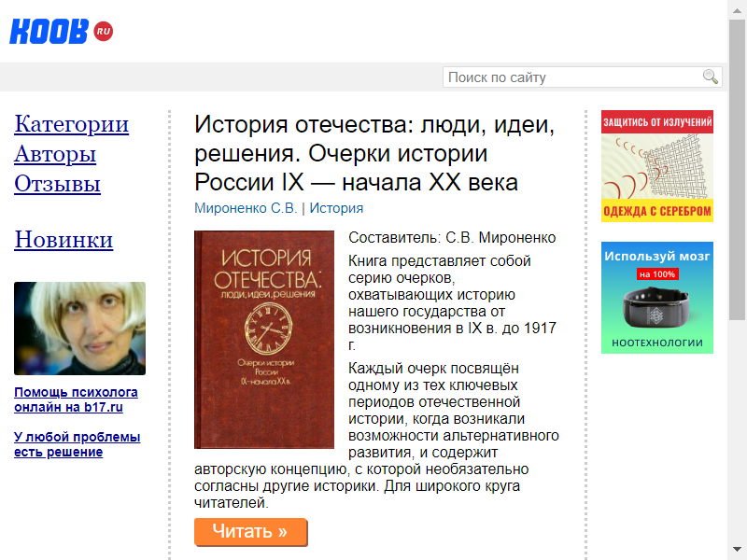Open the Отзывы link

57,184
